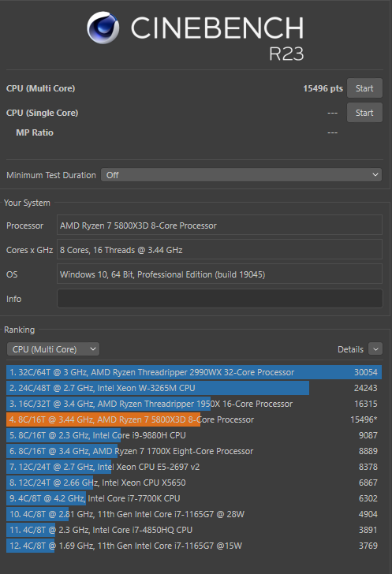Screen dimensions: 392x574
Task: Select ranking row Threadripper 2990WX 32-Core
Action: click(194, 372)
